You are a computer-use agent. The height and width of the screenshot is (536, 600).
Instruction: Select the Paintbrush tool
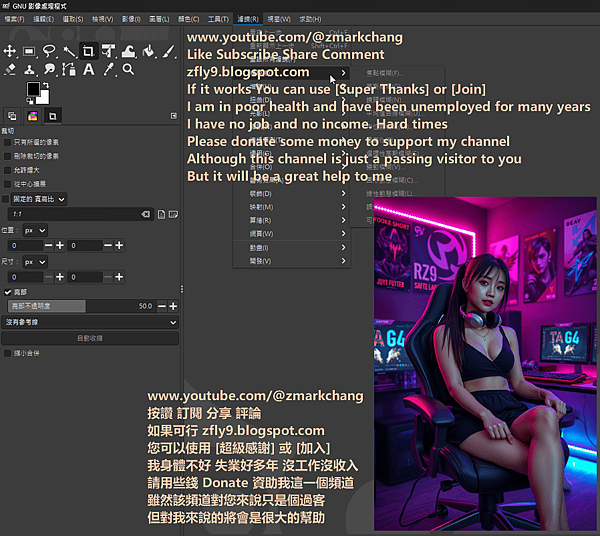click(168, 51)
